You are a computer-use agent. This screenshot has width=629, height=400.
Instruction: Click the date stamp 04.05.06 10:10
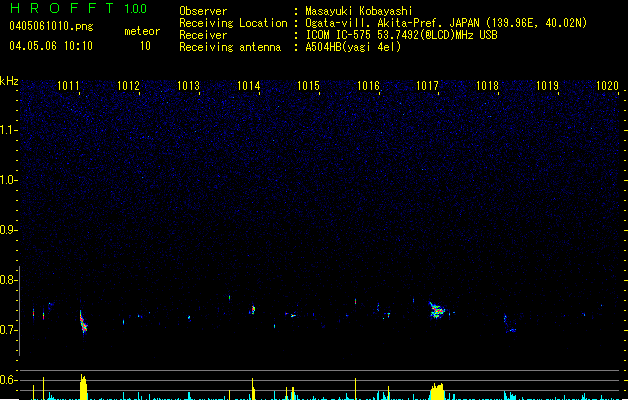[x=51, y=46]
